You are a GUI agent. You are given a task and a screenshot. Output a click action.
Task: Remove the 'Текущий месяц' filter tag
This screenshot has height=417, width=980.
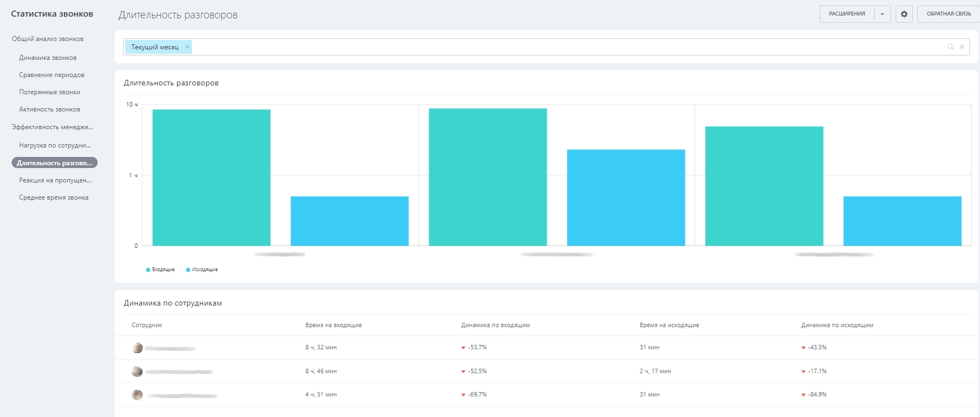(188, 47)
